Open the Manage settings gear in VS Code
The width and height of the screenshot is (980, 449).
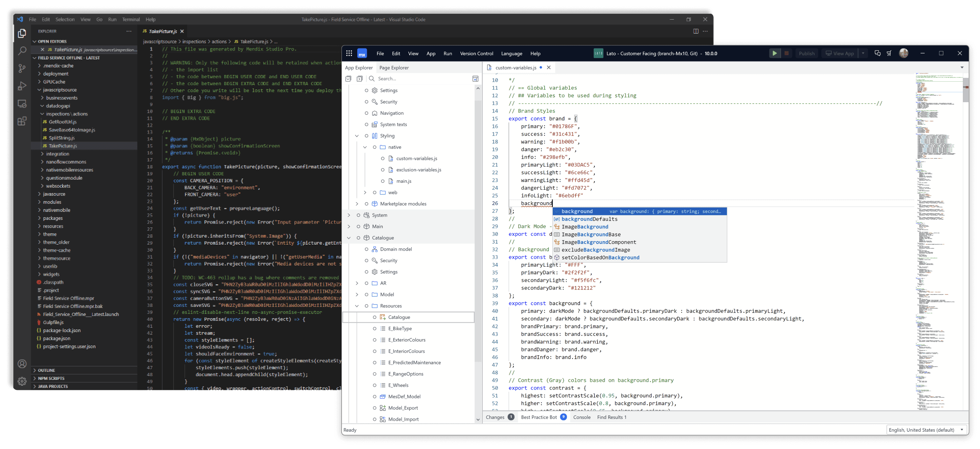click(22, 382)
